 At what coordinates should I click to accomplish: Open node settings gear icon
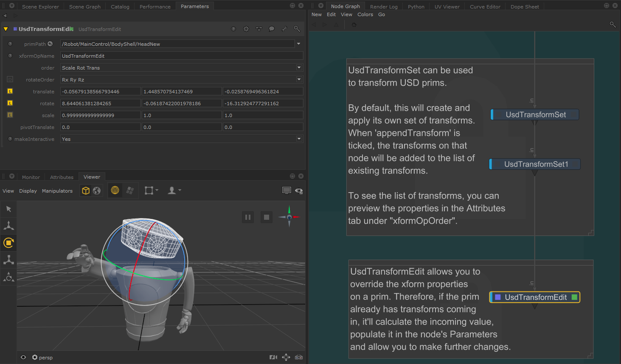point(246,29)
